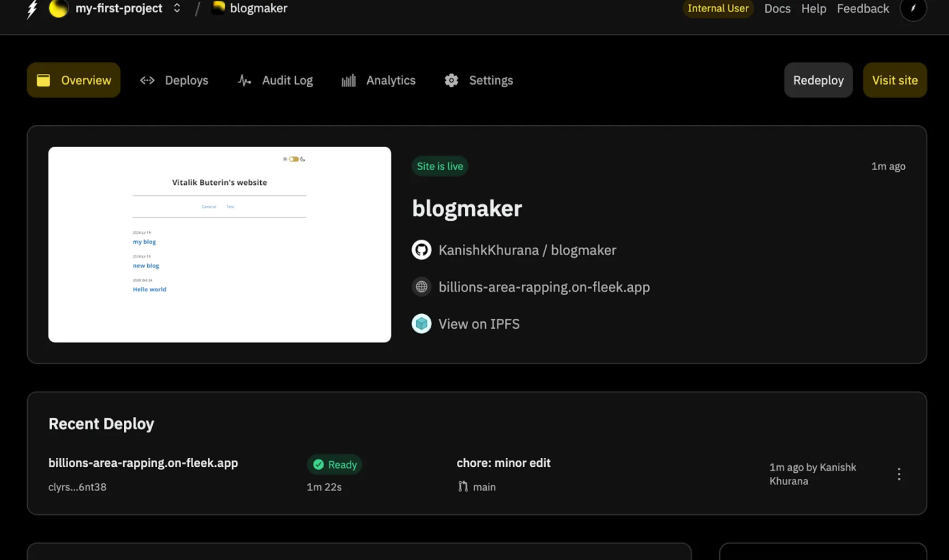Open the Docs link in header
The height and width of the screenshot is (560, 949).
pyautogui.click(x=777, y=9)
